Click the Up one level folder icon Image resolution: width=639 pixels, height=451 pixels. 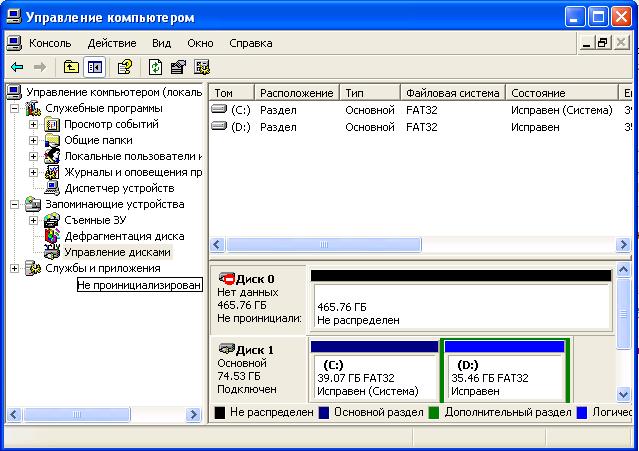[x=71, y=67]
